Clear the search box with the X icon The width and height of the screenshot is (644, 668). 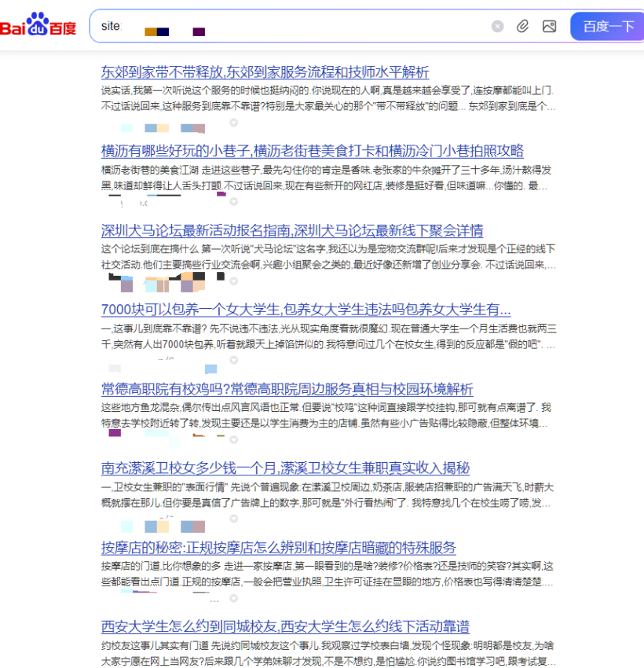point(497,27)
